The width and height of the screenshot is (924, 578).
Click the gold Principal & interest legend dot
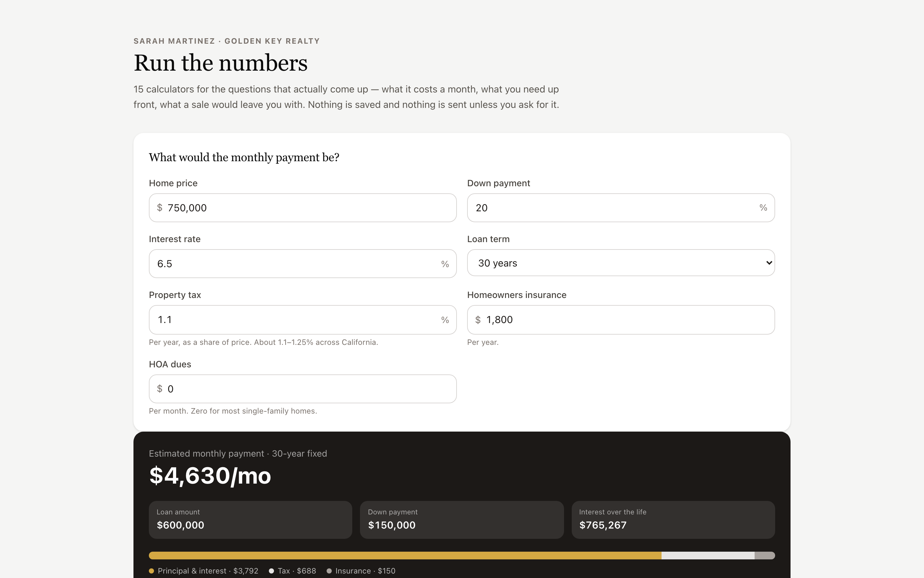151,571
